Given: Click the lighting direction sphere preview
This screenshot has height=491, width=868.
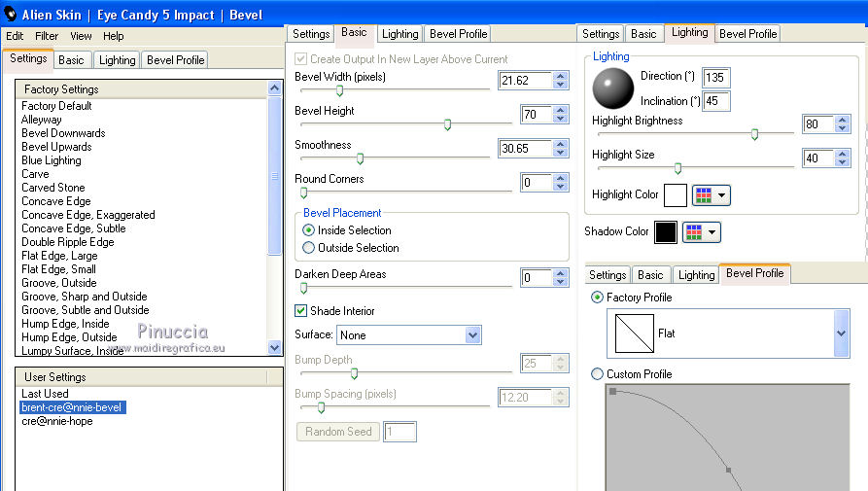Looking at the screenshot, I should pyautogui.click(x=612, y=88).
